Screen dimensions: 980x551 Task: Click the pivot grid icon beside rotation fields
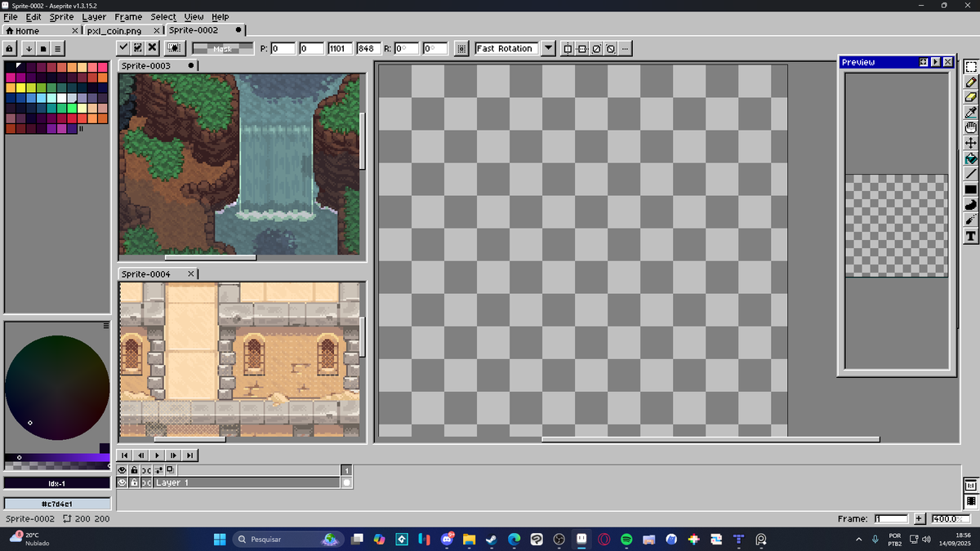461,49
